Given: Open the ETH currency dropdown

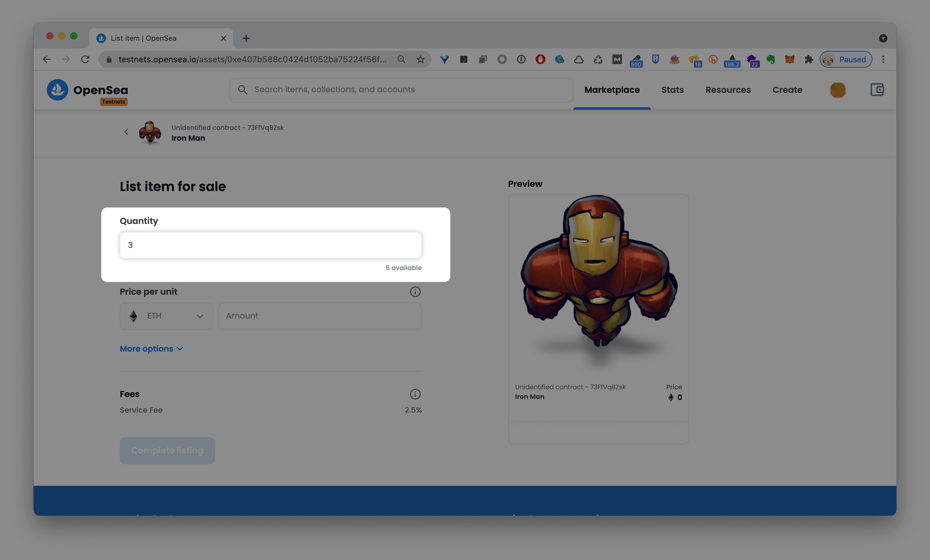Looking at the screenshot, I should (x=166, y=316).
